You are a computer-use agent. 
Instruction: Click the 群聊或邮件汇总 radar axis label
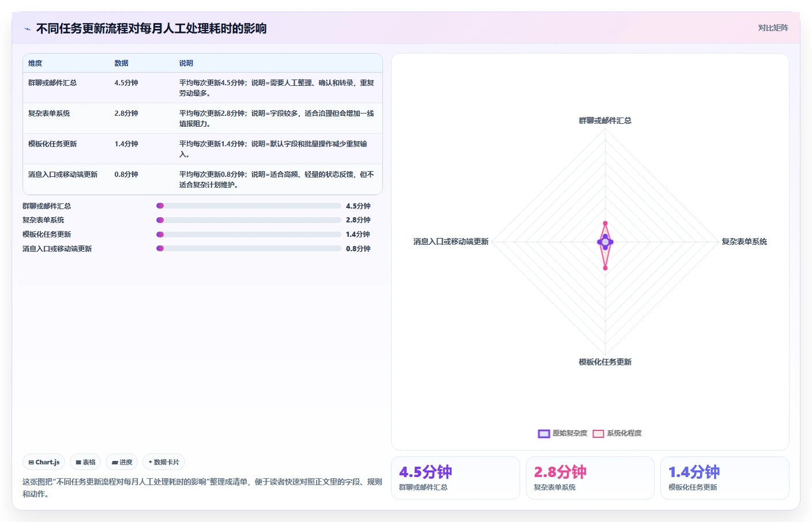point(605,121)
